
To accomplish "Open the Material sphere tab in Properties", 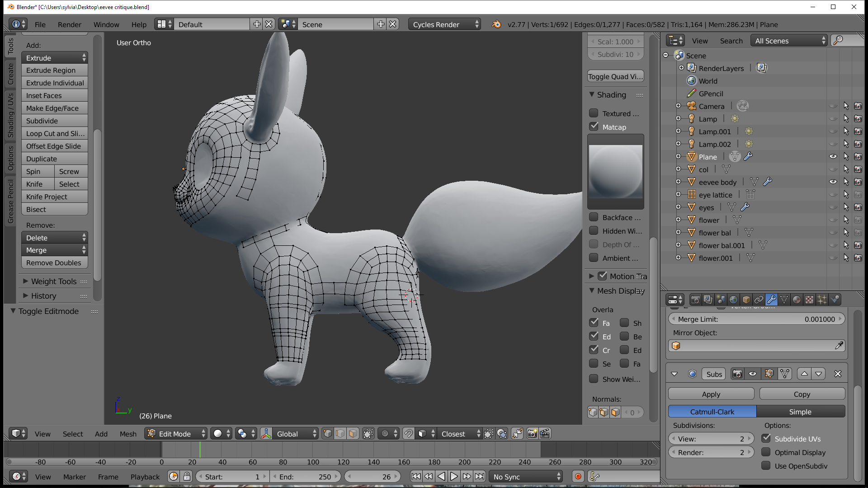I will (x=797, y=300).
